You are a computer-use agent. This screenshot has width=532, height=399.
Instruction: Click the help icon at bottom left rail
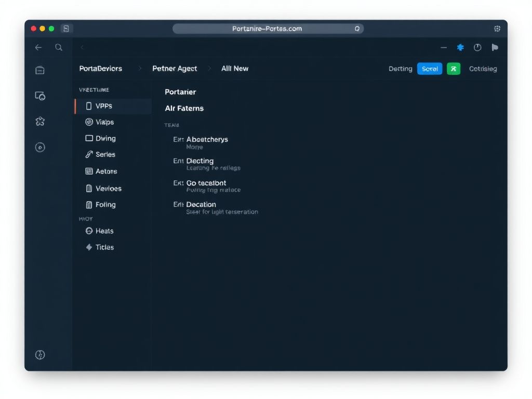coord(40,354)
